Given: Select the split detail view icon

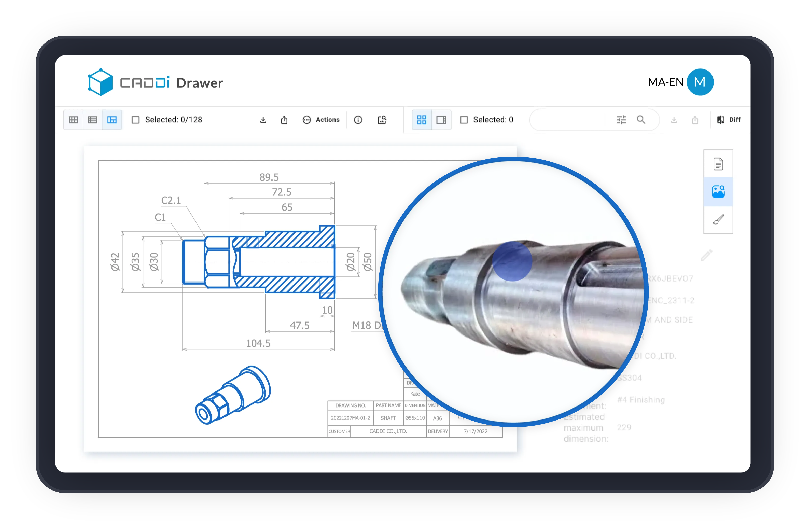Looking at the screenshot, I should point(112,120).
